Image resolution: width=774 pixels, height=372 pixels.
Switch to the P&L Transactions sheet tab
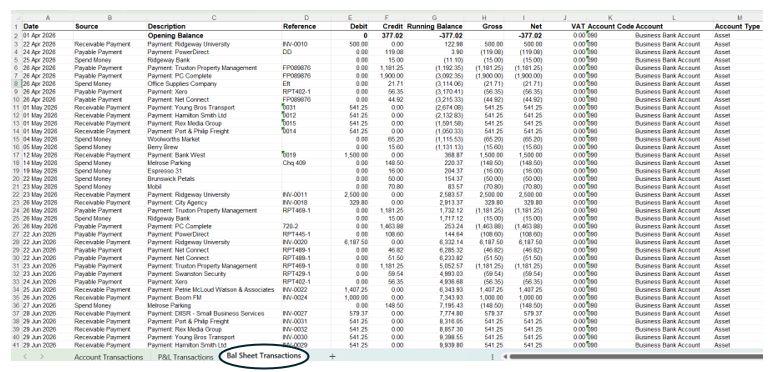pos(185,357)
